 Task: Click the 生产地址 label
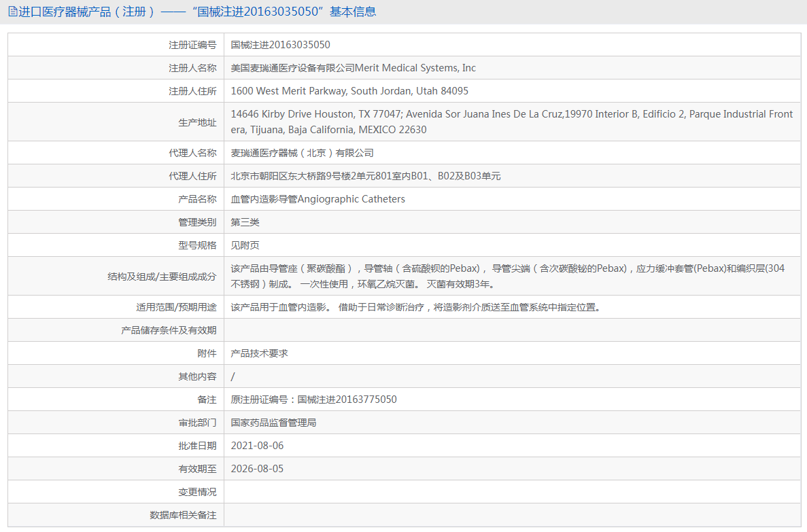point(198,122)
